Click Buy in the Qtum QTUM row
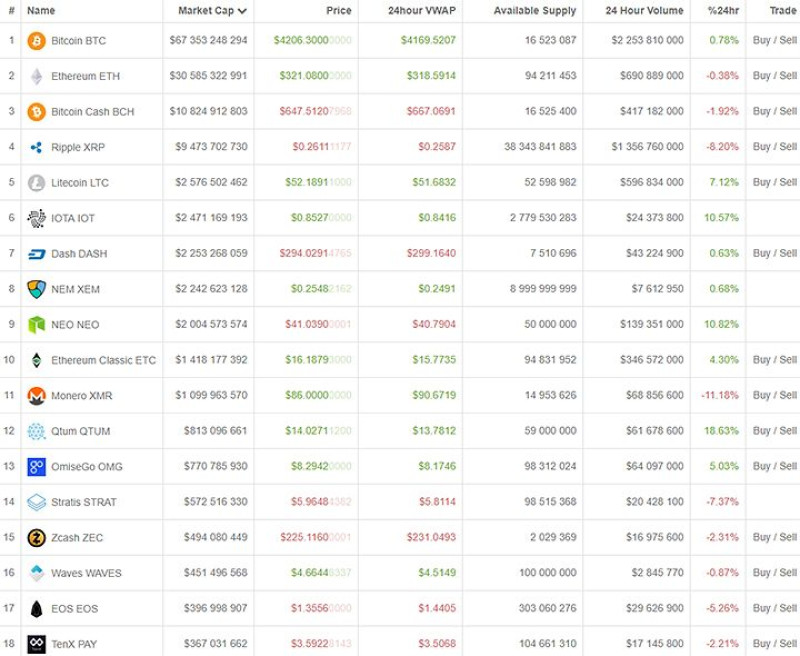 tap(762, 431)
